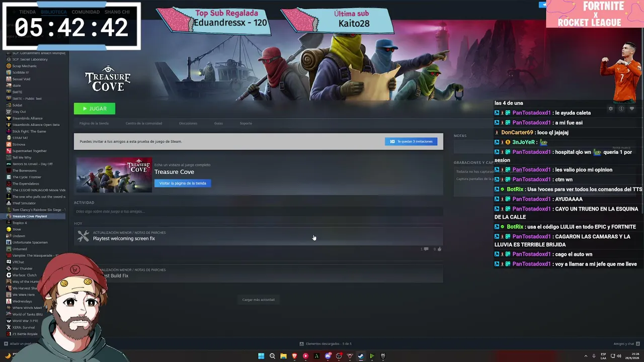Click the Stay Out game icon
Image resolution: width=644 pixels, height=362 pixels.
(9, 112)
